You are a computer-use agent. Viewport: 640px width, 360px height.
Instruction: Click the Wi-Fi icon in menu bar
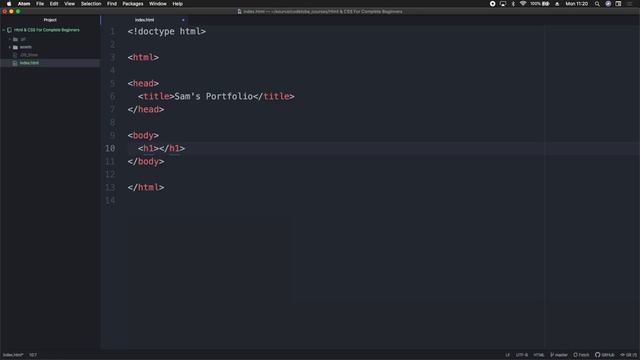point(523,4)
